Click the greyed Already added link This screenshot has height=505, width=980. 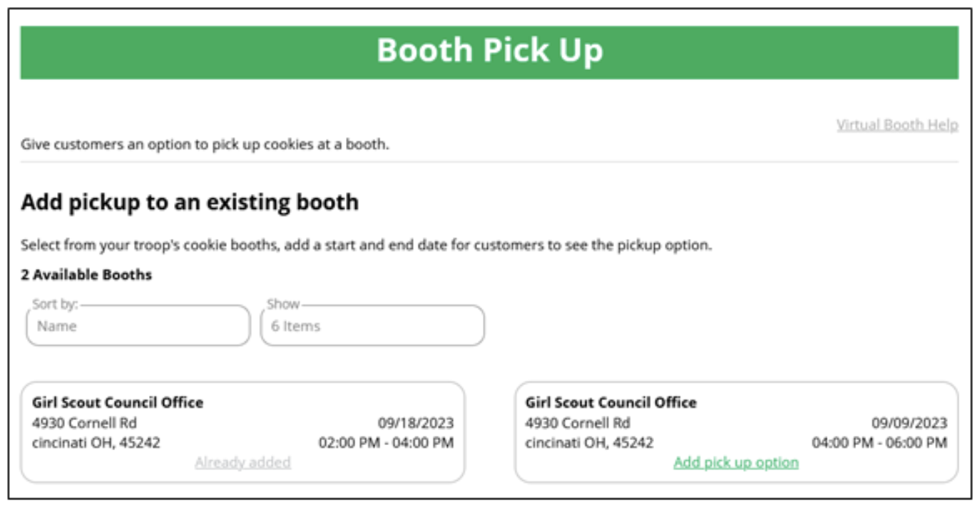click(x=243, y=462)
